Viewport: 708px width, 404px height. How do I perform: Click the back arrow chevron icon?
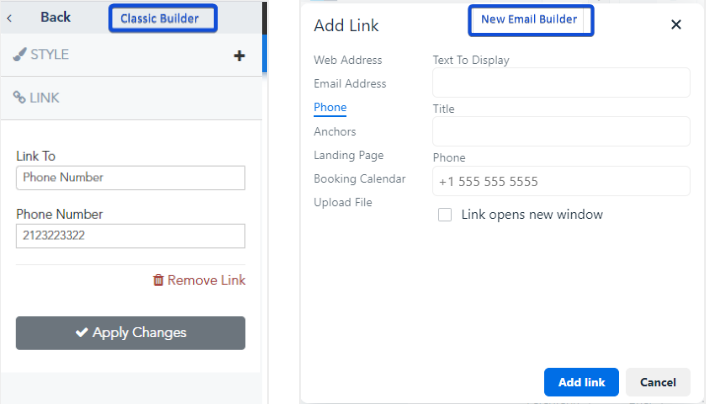point(10,18)
